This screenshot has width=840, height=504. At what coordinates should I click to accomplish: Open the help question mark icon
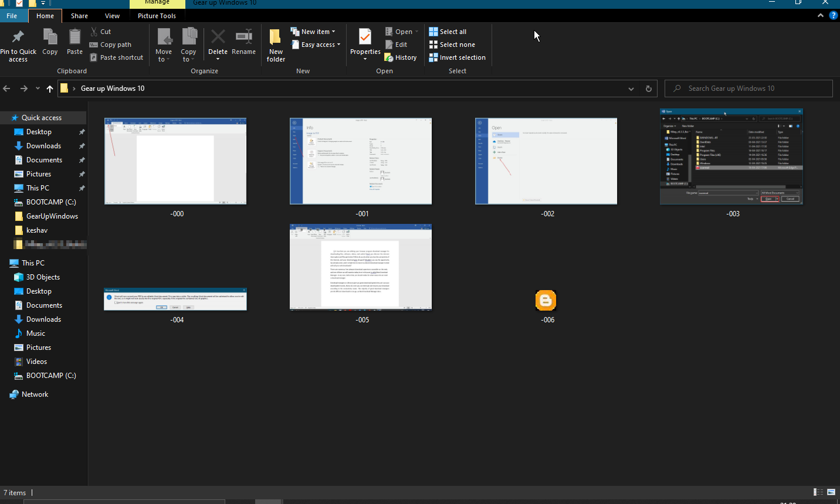coord(834,16)
